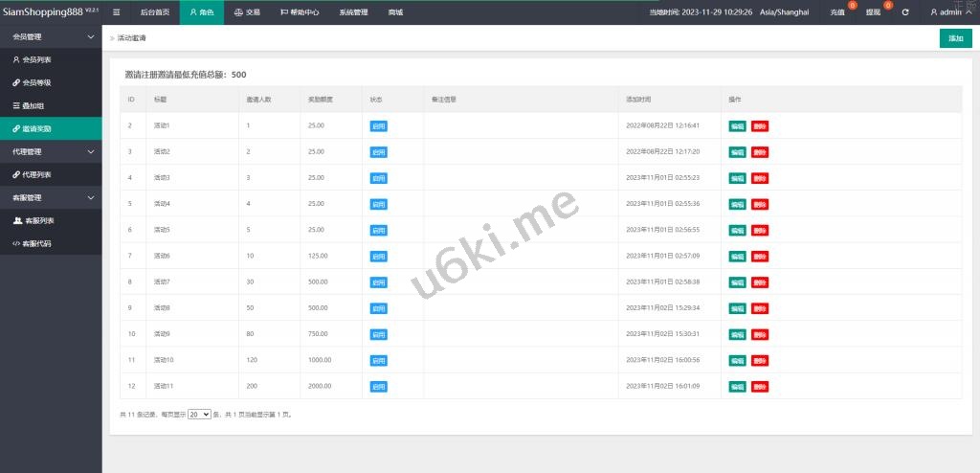The width and height of the screenshot is (980, 473).
Task: Open the page-size dropdown showing 20
Action: point(199,415)
